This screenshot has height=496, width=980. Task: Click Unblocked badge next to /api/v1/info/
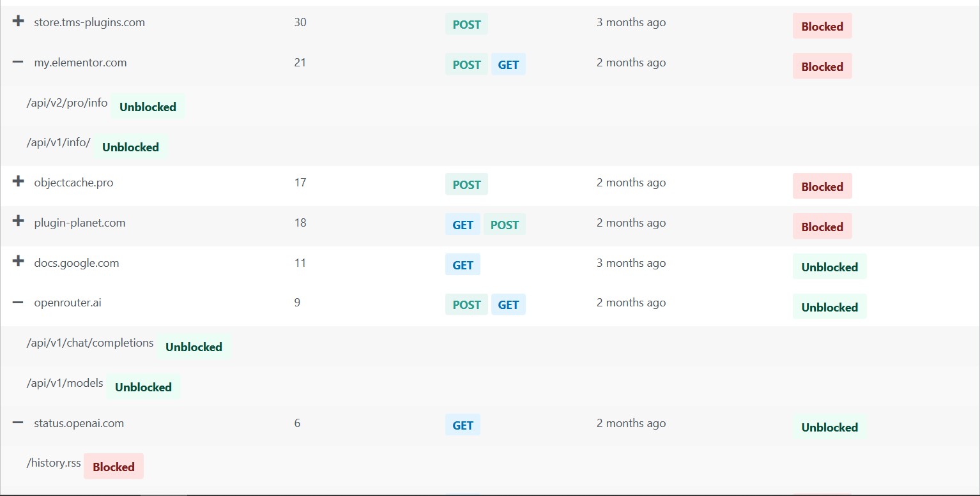click(x=130, y=147)
